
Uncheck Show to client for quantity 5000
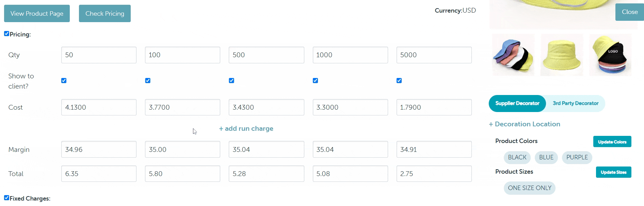tap(399, 81)
